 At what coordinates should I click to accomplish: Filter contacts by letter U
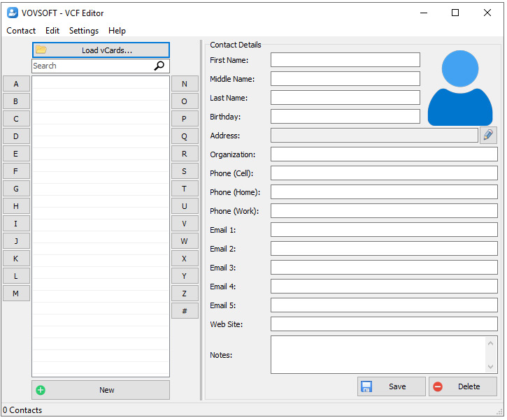[x=185, y=206]
